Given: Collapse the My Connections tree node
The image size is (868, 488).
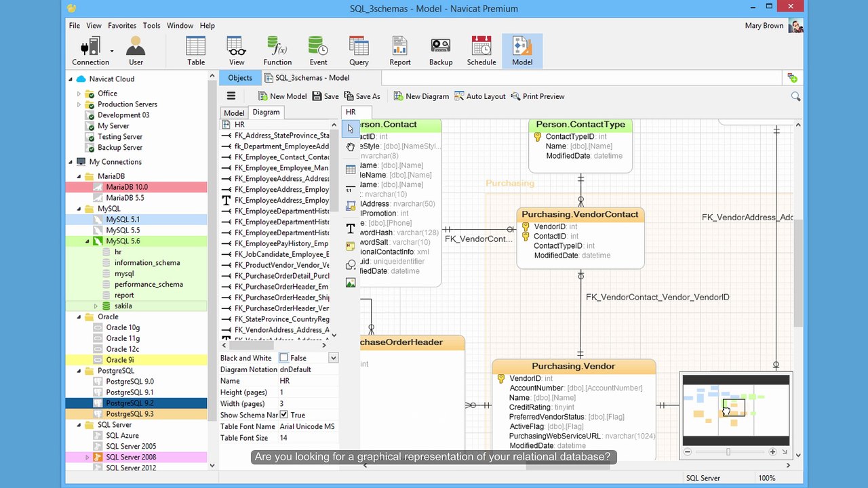Looking at the screenshot, I should point(71,162).
